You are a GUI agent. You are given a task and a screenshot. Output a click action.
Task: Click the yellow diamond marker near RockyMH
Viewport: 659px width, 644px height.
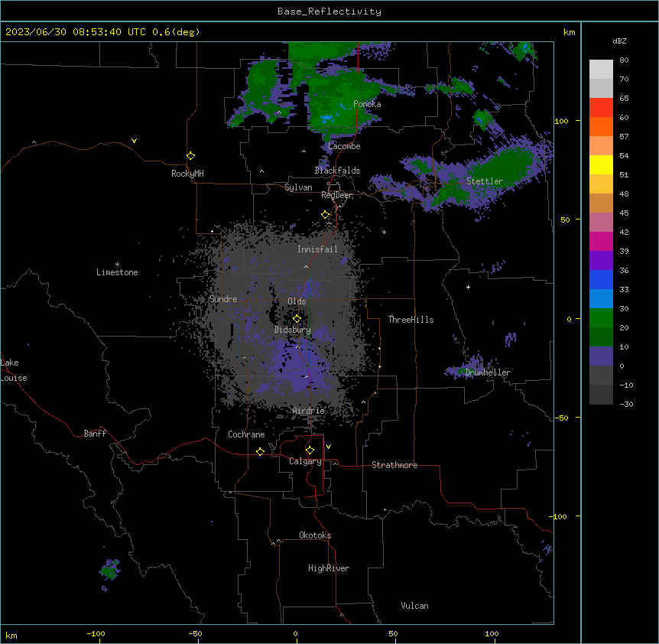[x=191, y=156]
